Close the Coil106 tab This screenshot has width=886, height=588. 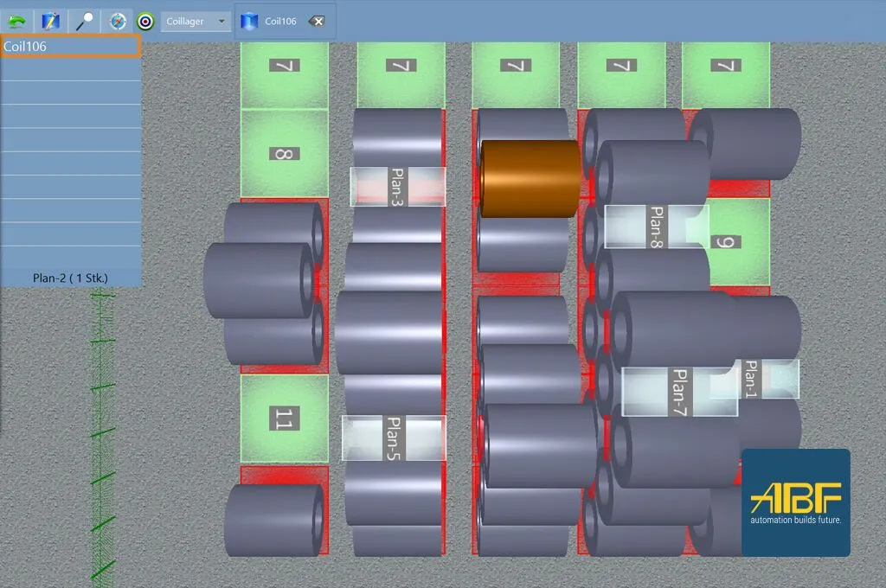[x=319, y=21]
